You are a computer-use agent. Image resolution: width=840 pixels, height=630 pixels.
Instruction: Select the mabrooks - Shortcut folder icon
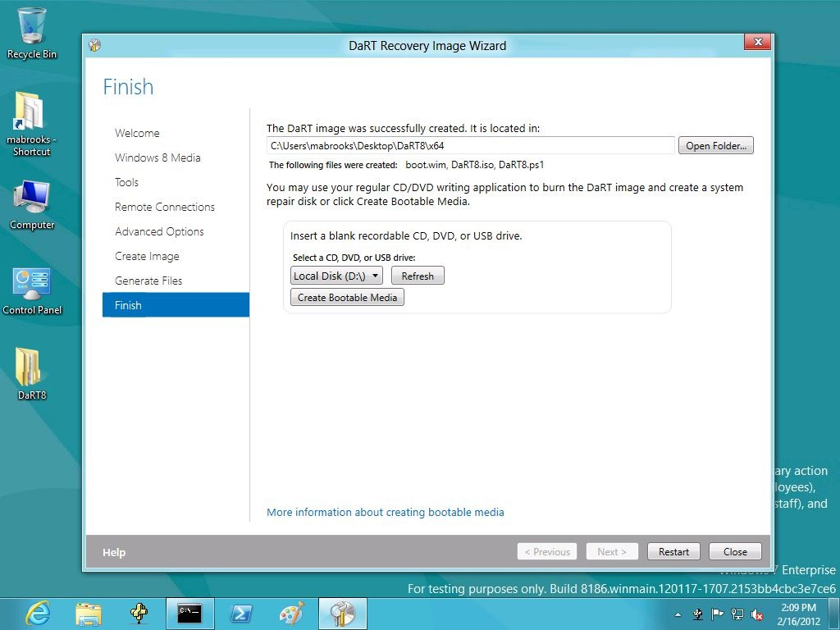click(32, 124)
